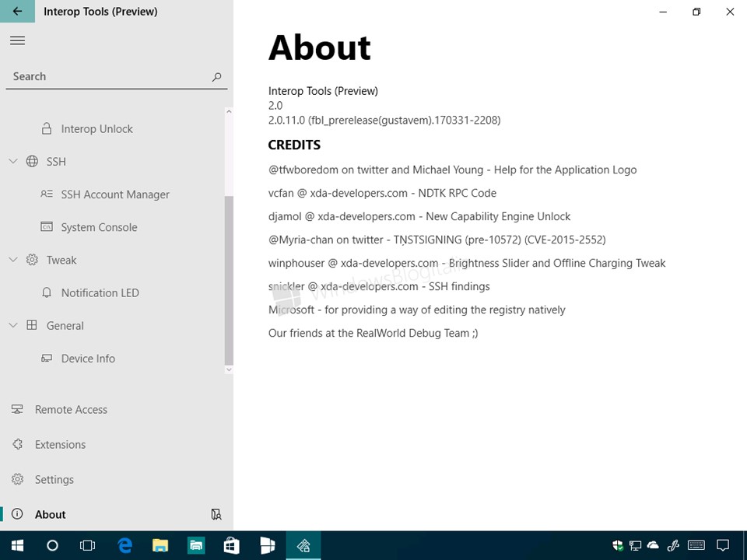The height and width of the screenshot is (560, 747).
Task: Open Device Info page
Action: 88,359
